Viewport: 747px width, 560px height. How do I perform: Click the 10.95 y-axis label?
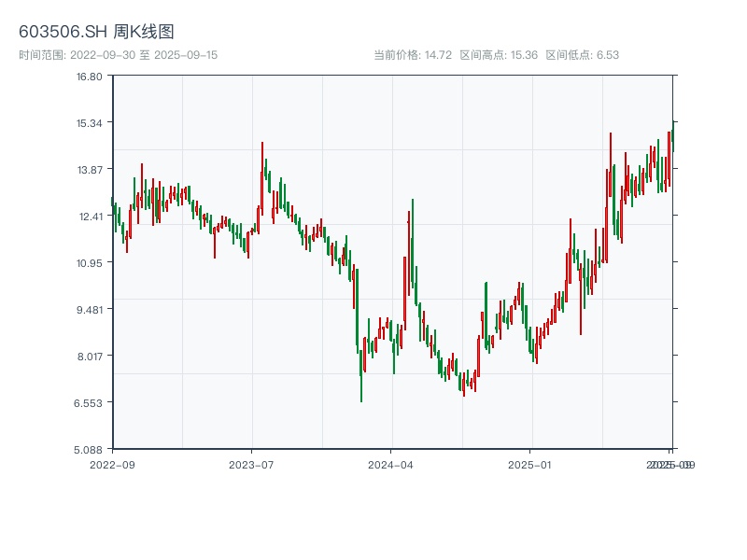[90, 263]
